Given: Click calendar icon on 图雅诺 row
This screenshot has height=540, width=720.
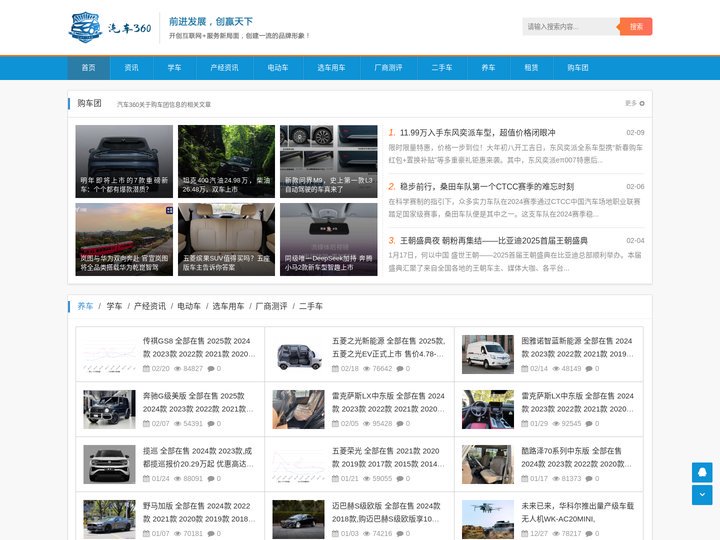Looking at the screenshot, I should (524, 369).
